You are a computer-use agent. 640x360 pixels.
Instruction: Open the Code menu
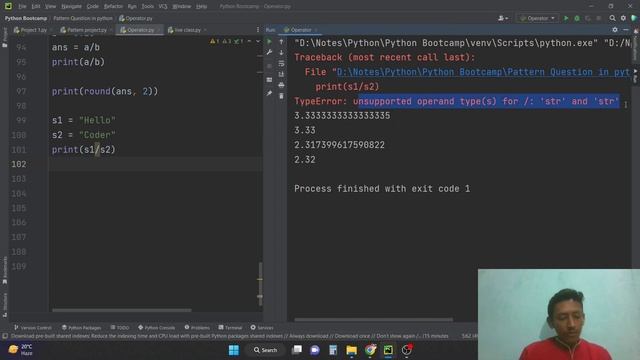[93, 7]
